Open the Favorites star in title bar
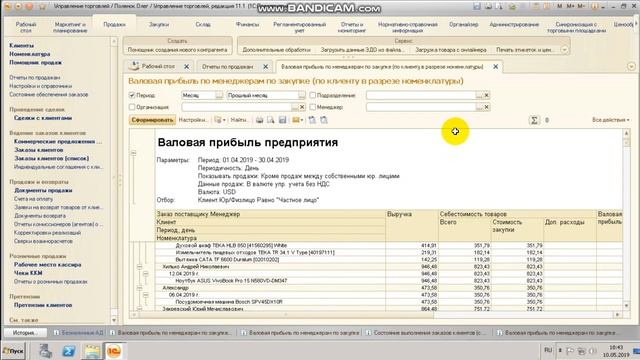Screen dimensions: 640x360 42,7
